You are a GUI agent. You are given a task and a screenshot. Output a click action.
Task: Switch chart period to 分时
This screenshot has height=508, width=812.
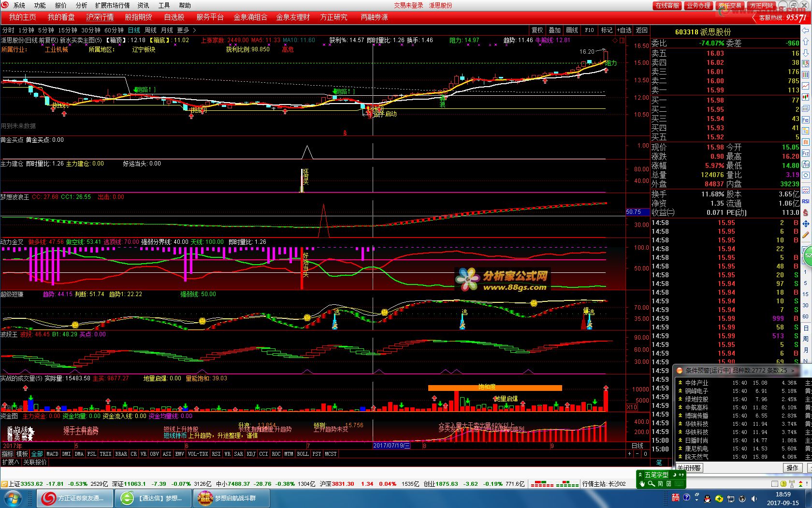pos(8,30)
